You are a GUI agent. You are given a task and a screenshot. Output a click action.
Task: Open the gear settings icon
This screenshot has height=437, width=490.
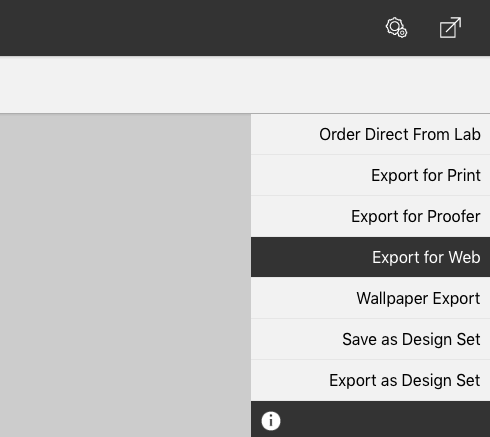click(x=396, y=28)
